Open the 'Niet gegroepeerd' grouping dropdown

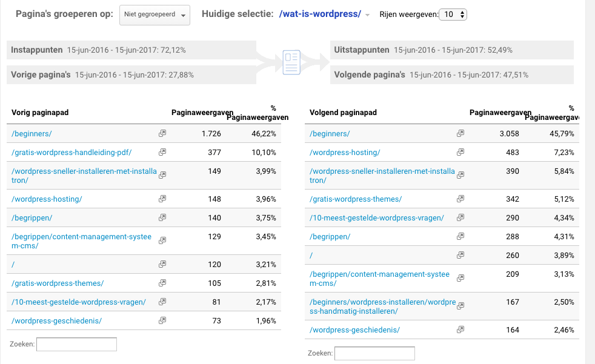tap(155, 15)
